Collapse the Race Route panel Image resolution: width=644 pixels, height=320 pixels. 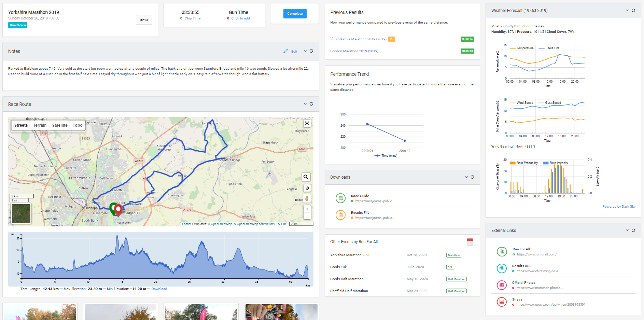click(x=305, y=104)
